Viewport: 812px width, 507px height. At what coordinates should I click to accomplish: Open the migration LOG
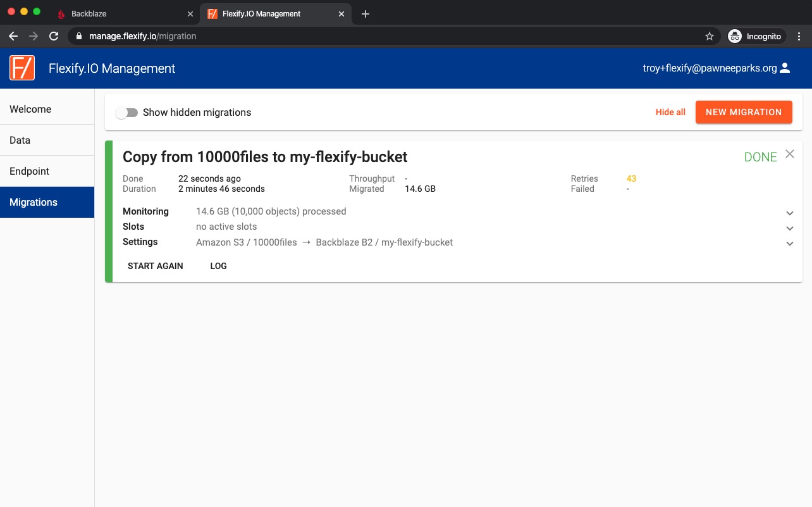coord(218,266)
